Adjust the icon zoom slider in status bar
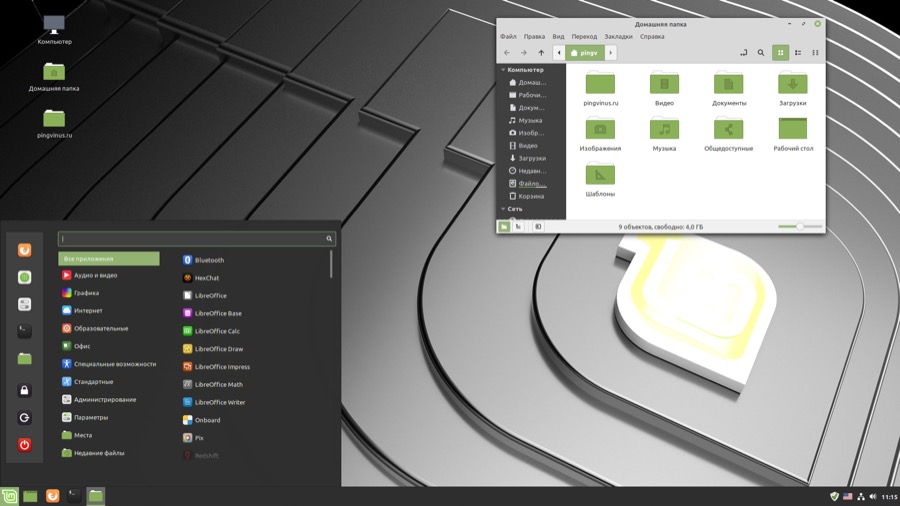900x506 pixels. (799, 227)
